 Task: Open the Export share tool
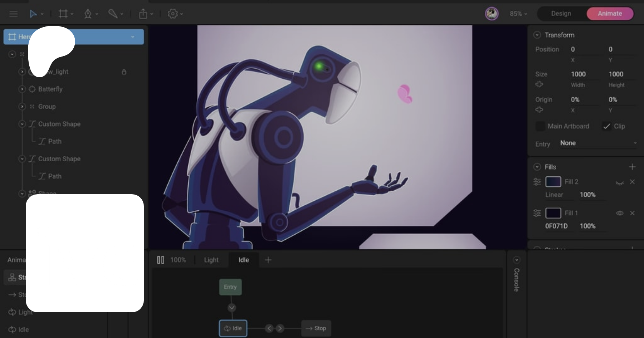coord(143,14)
